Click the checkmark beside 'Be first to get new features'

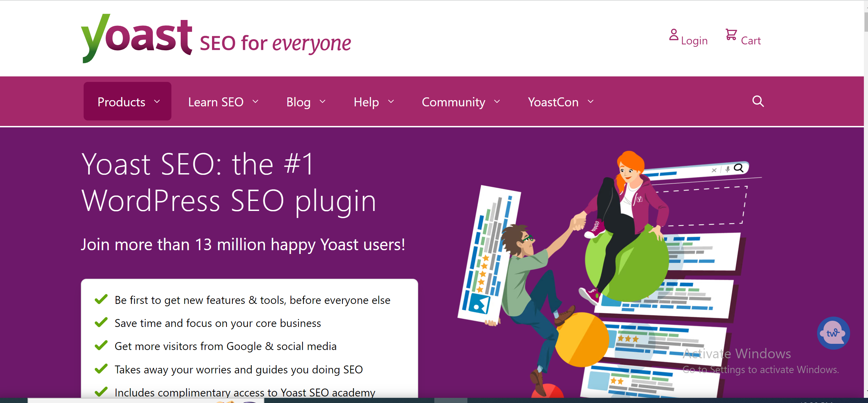point(101,299)
